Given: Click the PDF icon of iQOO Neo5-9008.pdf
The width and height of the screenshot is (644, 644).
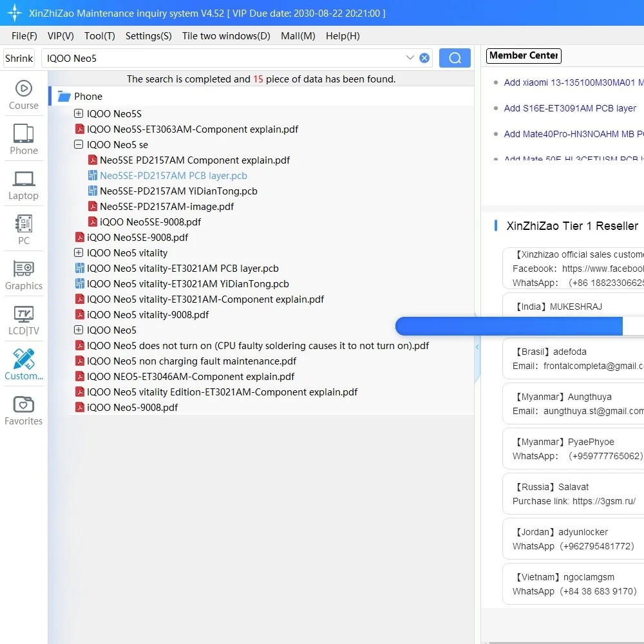Looking at the screenshot, I should (80, 408).
